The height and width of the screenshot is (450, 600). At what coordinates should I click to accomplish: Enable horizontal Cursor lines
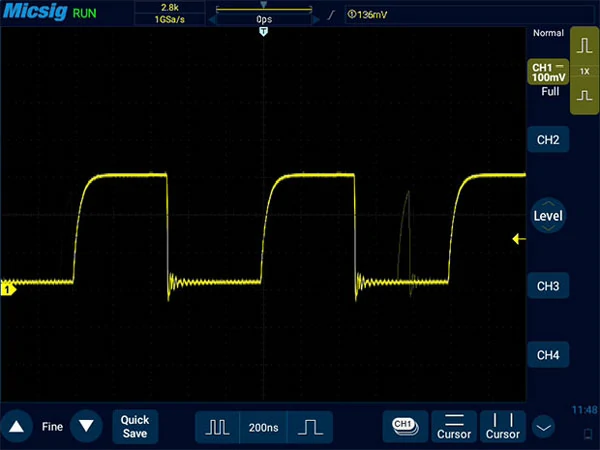click(x=454, y=427)
